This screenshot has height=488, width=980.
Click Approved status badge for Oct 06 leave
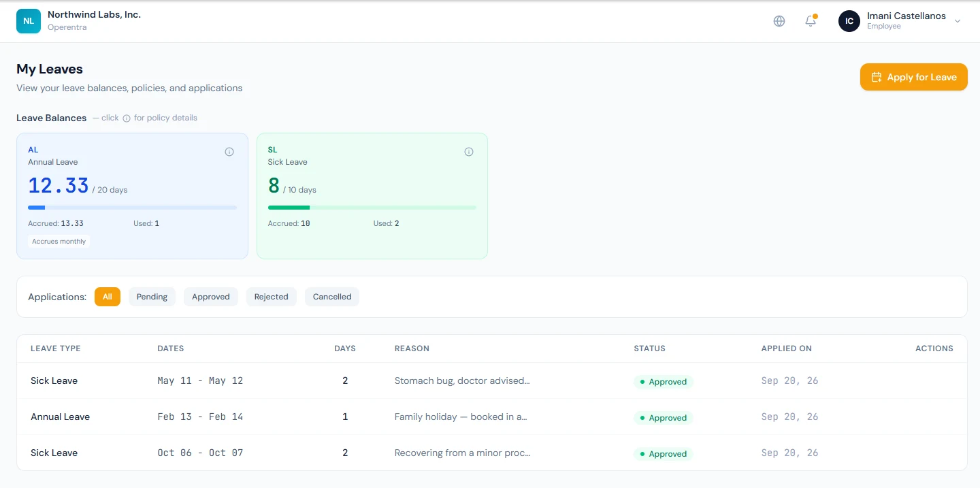coord(664,454)
